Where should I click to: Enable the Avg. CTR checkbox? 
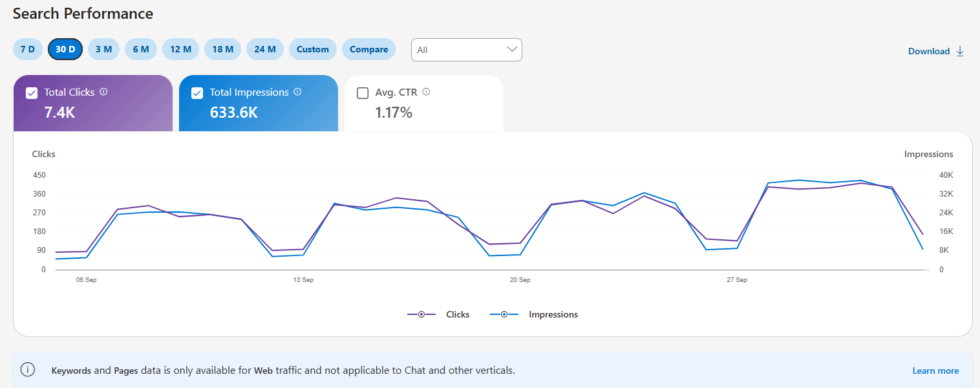(363, 93)
